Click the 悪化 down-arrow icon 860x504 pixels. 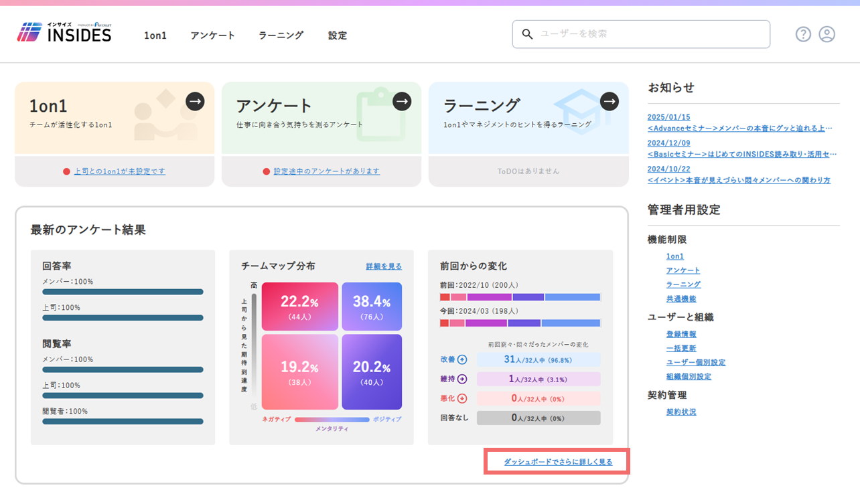click(x=461, y=398)
